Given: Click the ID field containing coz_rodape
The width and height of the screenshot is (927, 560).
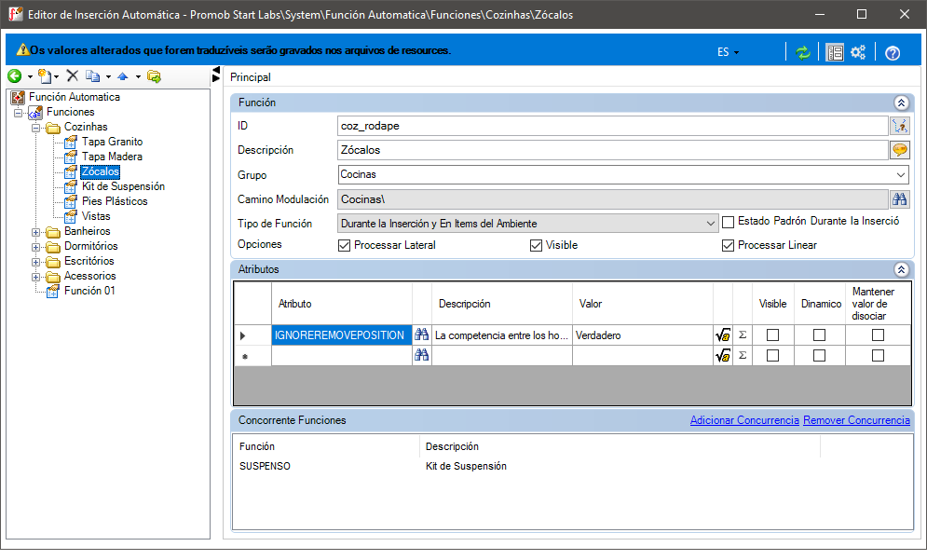Looking at the screenshot, I should 613,126.
